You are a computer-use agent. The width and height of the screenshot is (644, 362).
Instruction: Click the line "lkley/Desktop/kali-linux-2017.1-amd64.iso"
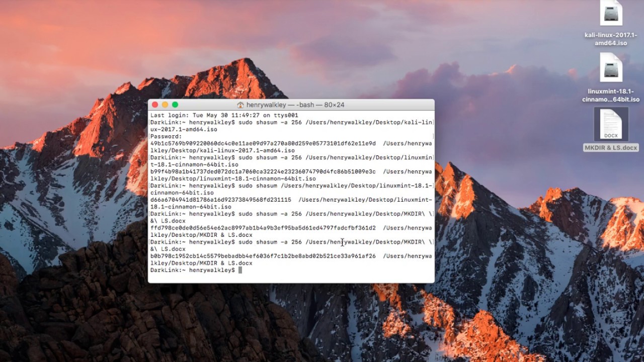[x=222, y=150]
